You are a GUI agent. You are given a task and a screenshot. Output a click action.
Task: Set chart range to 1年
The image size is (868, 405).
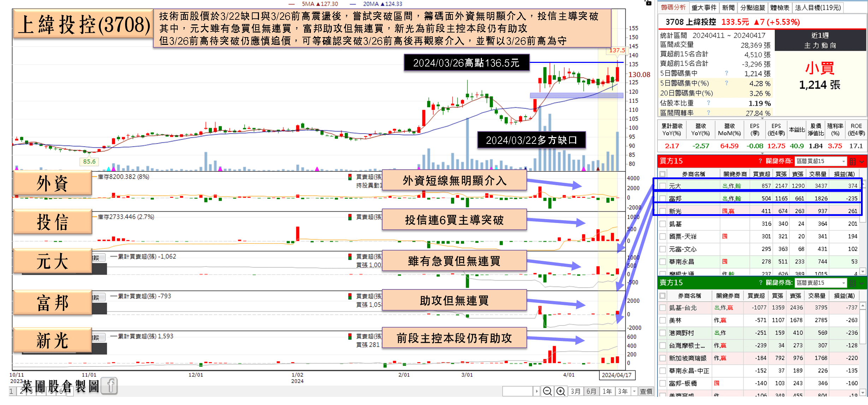[607, 391]
